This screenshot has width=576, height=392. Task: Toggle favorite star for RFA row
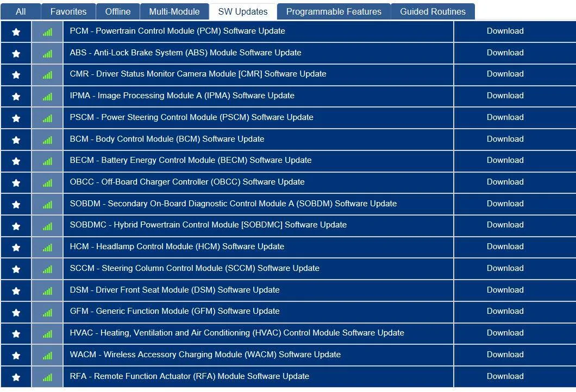(x=16, y=377)
